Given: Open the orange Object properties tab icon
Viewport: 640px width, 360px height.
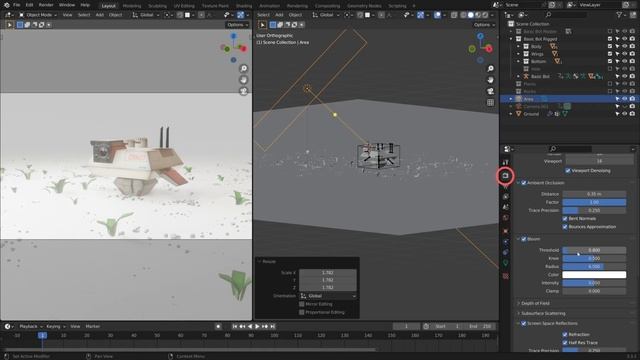Looking at the screenshot, I should click(505, 231).
